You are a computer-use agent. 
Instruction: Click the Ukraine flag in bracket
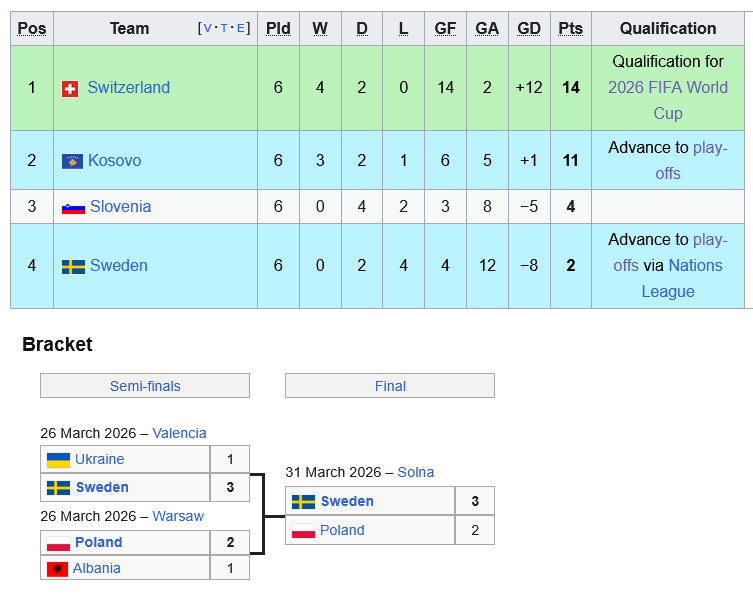click(x=58, y=460)
